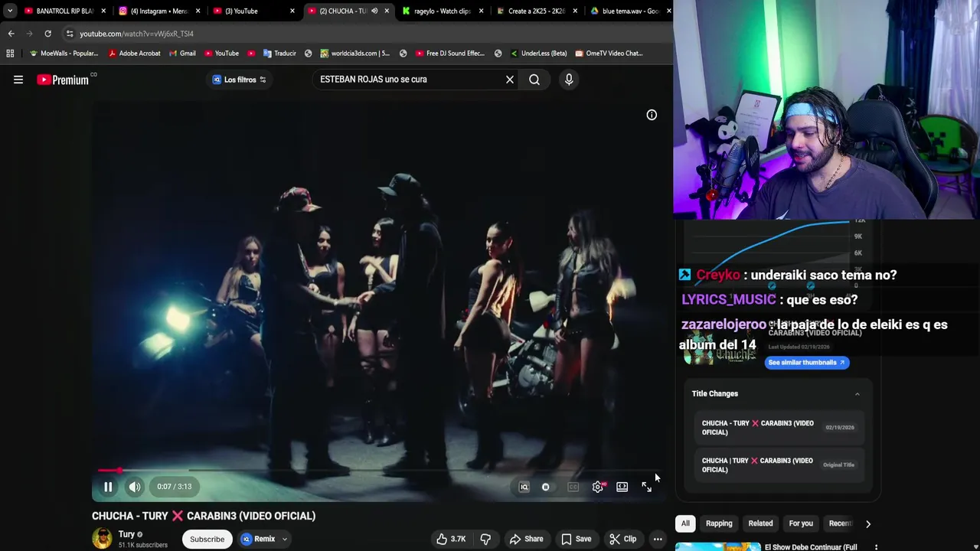This screenshot has height=551, width=980.
Task: Open the apps grid in the bookmarks bar
Action: (x=10, y=54)
